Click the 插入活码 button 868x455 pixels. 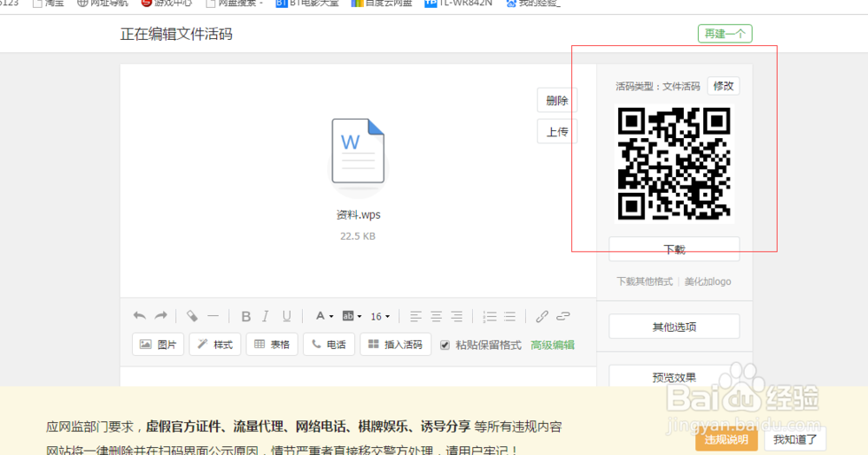point(396,345)
